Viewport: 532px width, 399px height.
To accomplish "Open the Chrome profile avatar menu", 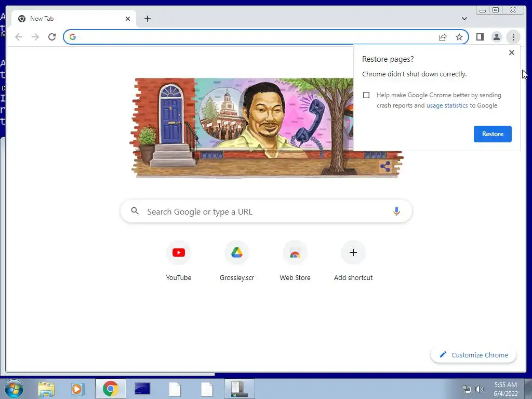I will pos(496,37).
